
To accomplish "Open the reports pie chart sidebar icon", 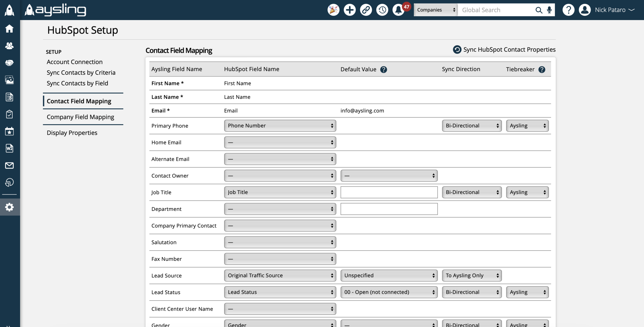I will pyautogui.click(x=9, y=182).
